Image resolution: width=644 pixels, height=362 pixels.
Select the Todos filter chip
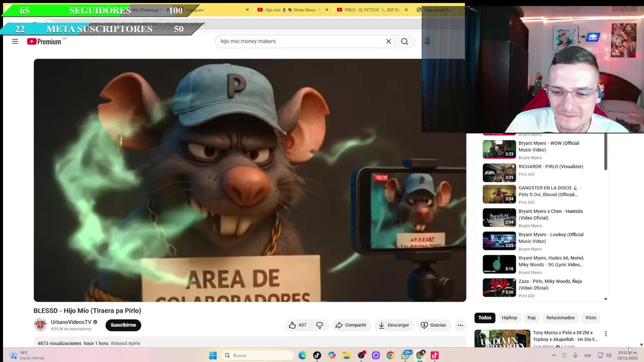coord(485,318)
